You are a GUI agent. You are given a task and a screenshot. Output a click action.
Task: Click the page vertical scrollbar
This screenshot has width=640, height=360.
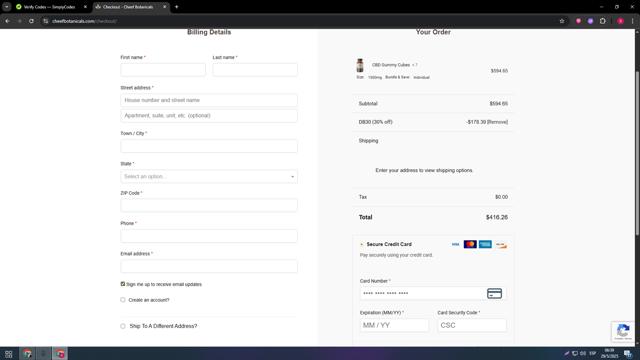tap(637, 153)
